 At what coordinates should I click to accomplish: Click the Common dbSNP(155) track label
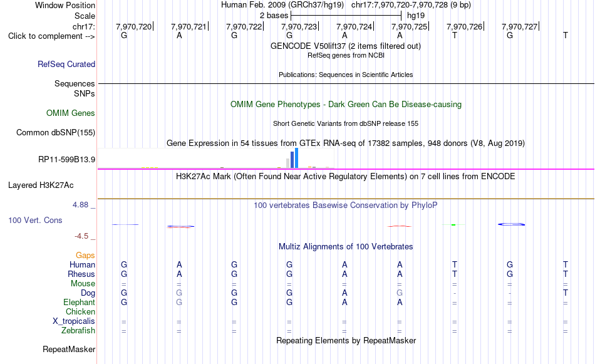pos(56,132)
